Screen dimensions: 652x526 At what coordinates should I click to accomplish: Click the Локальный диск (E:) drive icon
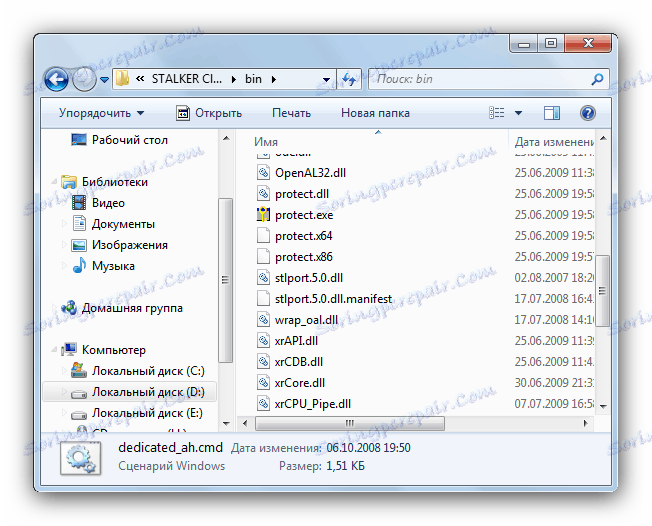(x=79, y=414)
